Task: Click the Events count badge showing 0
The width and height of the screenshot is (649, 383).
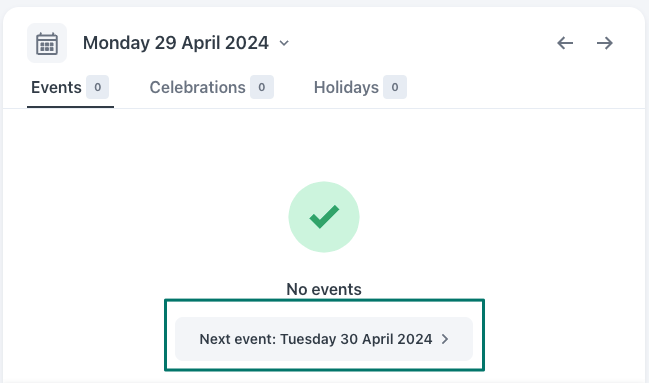Action: point(97,87)
